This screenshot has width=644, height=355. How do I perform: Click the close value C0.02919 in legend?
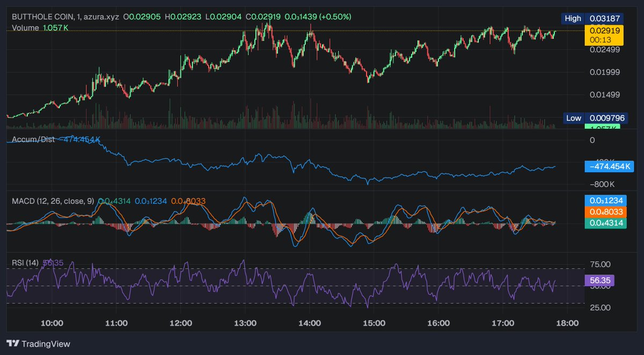(x=264, y=17)
